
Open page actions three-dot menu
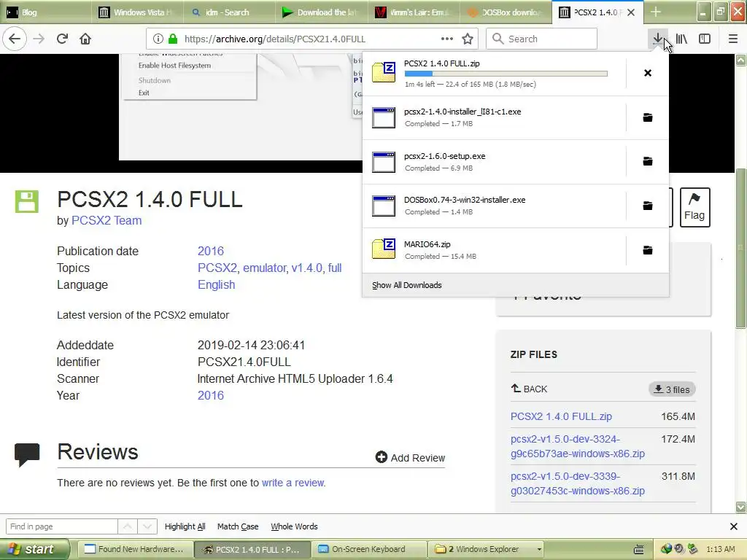pyautogui.click(x=447, y=39)
